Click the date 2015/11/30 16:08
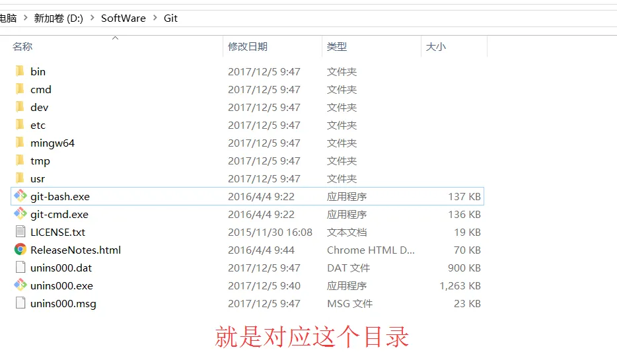Viewport: 617px width, 364px height. pos(270,232)
